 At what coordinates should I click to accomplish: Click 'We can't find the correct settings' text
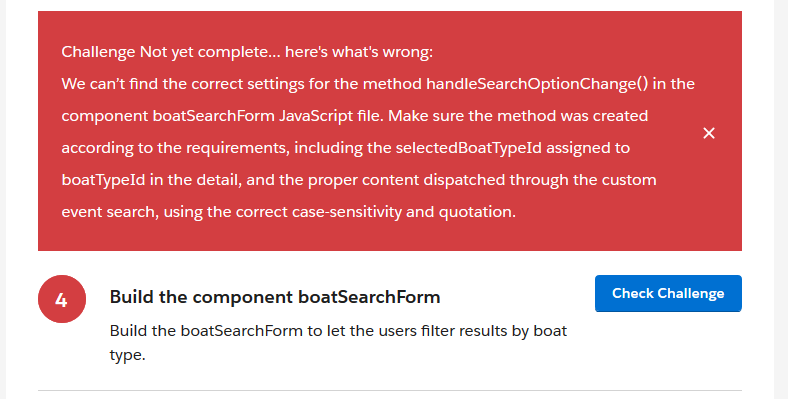pyautogui.click(x=183, y=83)
